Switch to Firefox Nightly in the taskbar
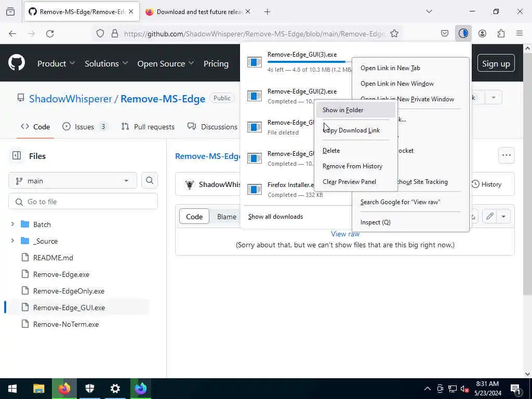Viewport: 532px width, 399px height. coord(140,389)
